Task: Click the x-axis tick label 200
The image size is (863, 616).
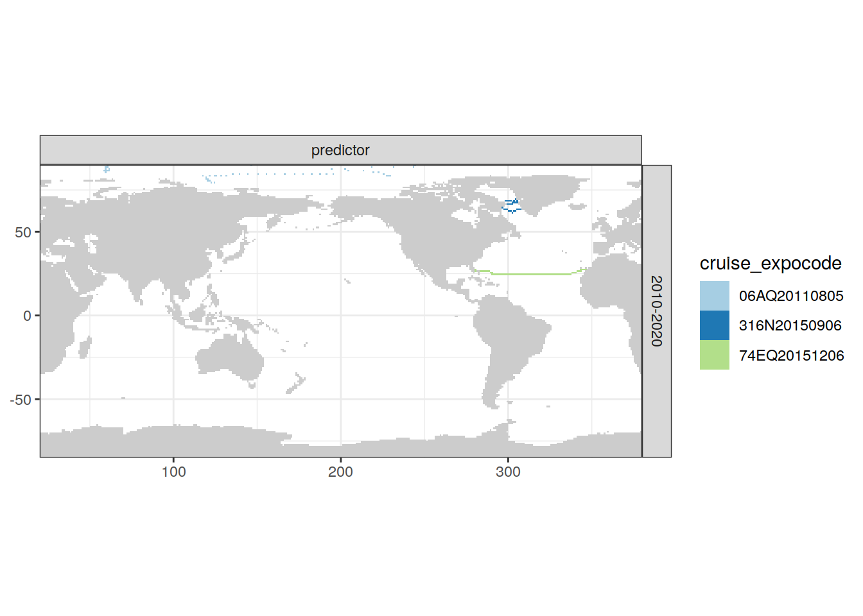Action: coord(340,472)
